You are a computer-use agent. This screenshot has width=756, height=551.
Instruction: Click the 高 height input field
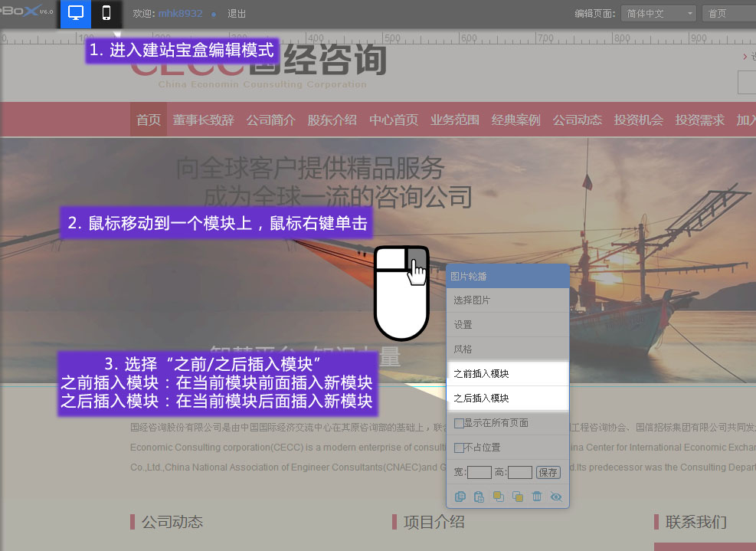coord(519,473)
